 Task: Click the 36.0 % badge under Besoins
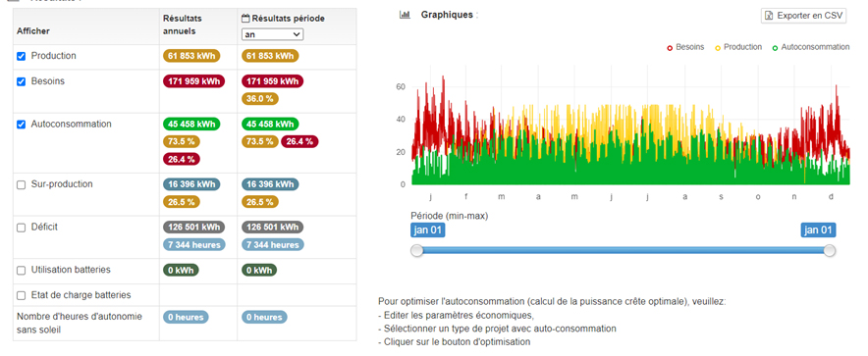pos(260,98)
